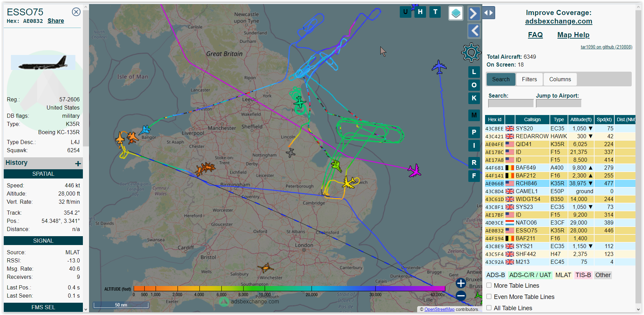Click the right chevron sidebar arrow
Viewport: 644px width, 315px height.
(x=474, y=14)
